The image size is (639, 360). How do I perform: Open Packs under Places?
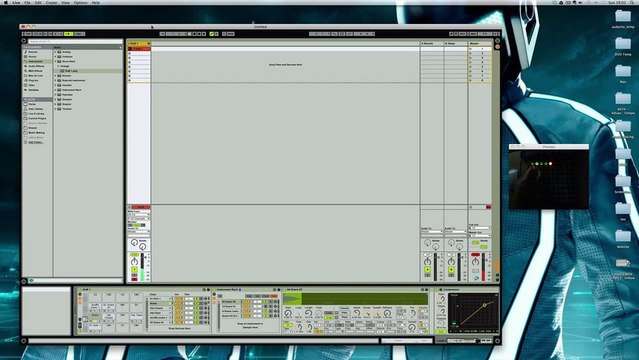tap(32, 104)
